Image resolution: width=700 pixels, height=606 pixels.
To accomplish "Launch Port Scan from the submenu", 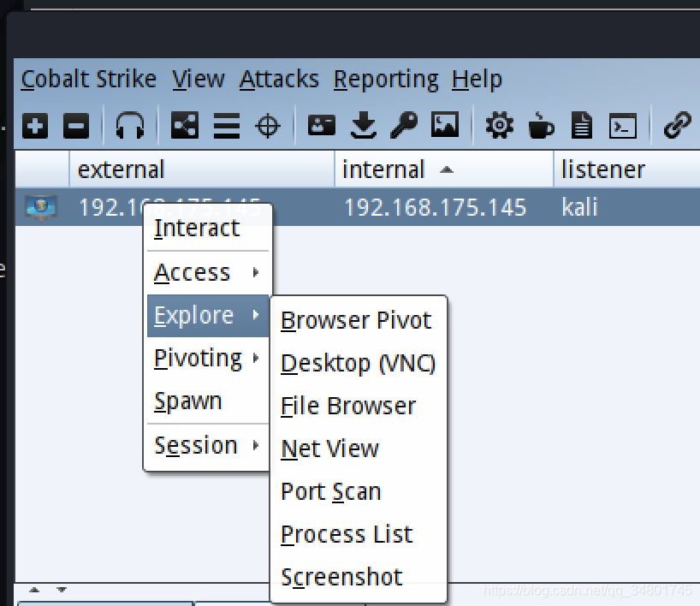I will 359,491.
